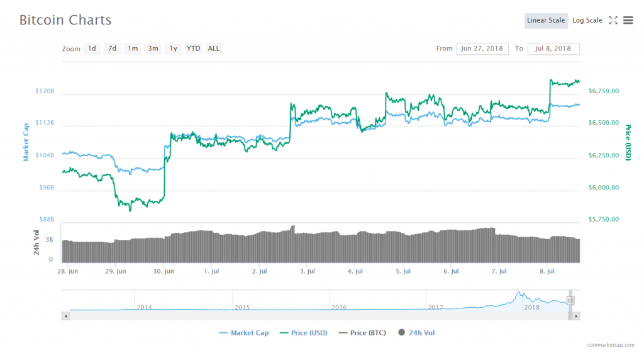Click the $6,000.00 price axis label
The width and height of the screenshot is (644, 355).
coord(603,188)
